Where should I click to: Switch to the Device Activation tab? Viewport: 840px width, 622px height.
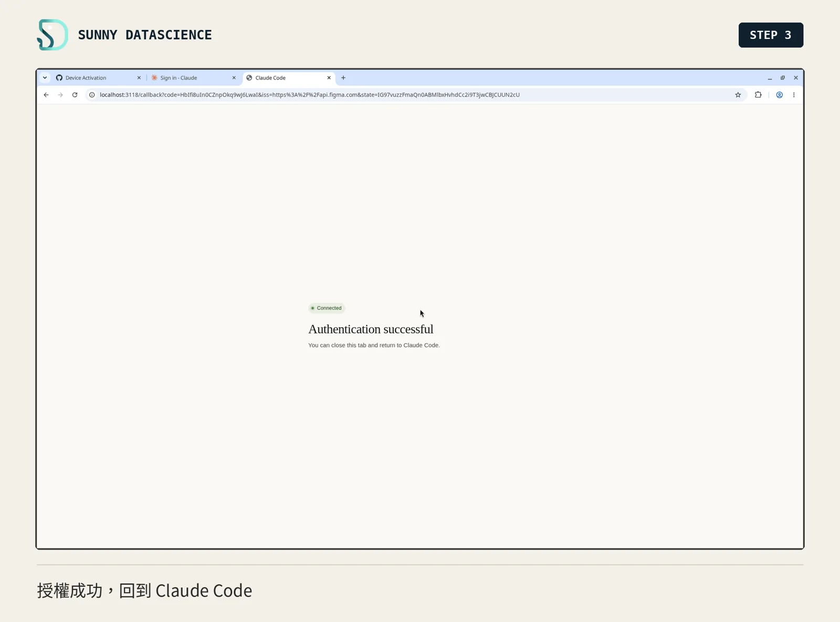98,78
